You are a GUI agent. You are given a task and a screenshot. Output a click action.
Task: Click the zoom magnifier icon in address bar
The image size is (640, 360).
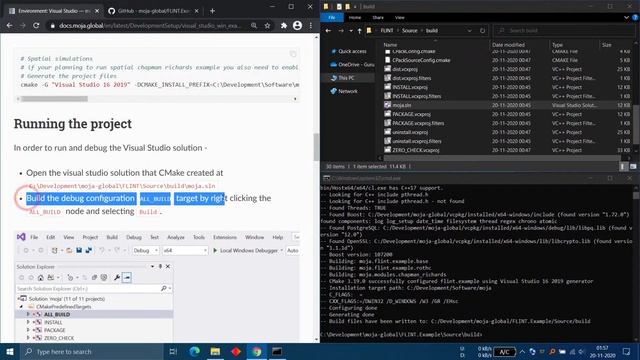coord(254,25)
